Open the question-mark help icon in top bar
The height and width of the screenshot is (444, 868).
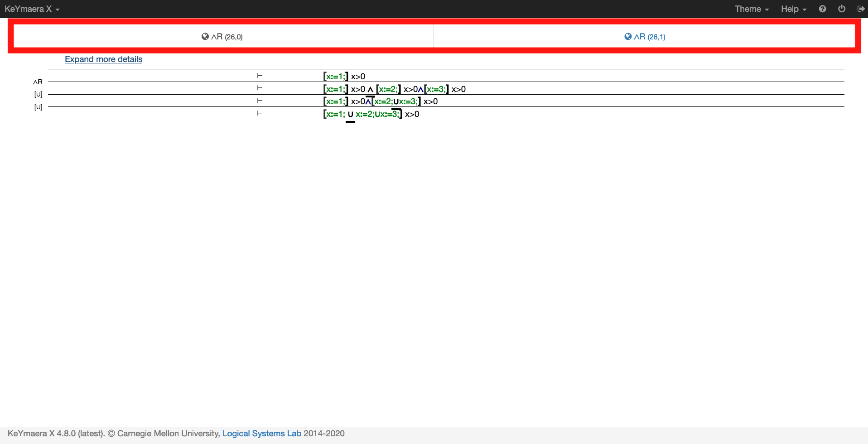click(x=823, y=9)
